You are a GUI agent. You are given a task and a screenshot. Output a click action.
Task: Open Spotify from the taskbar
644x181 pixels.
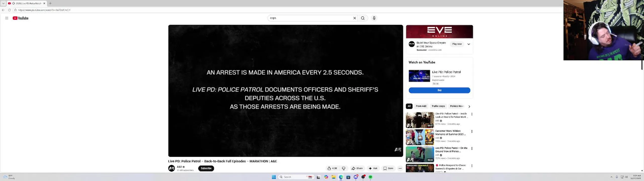tap(370, 177)
